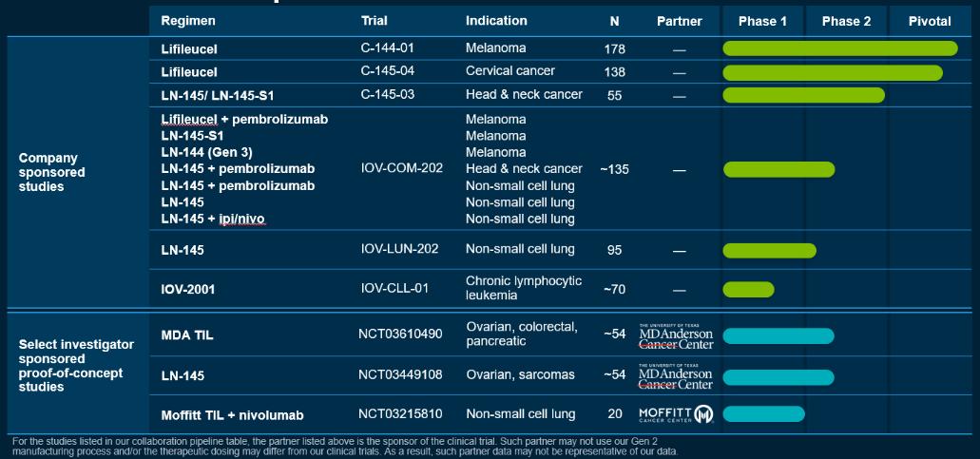Select the Phase 1 column header
980x459 pixels.
[x=762, y=21]
